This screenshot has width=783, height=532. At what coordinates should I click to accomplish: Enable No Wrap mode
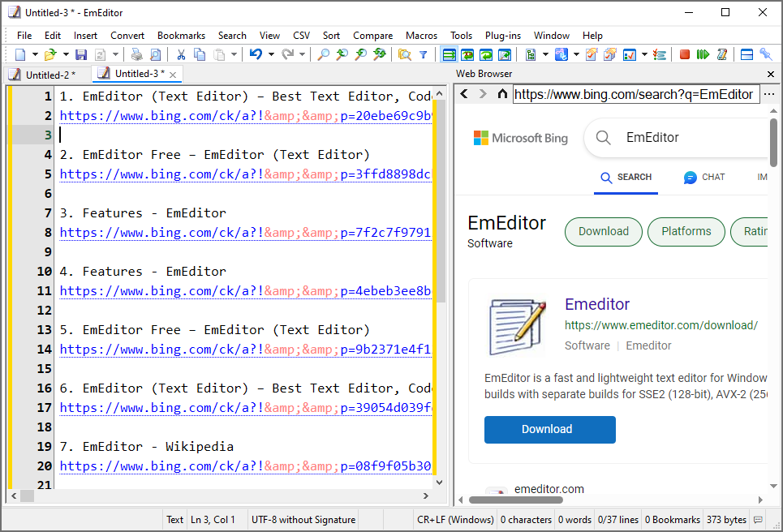pyautogui.click(x=449, y=54)
